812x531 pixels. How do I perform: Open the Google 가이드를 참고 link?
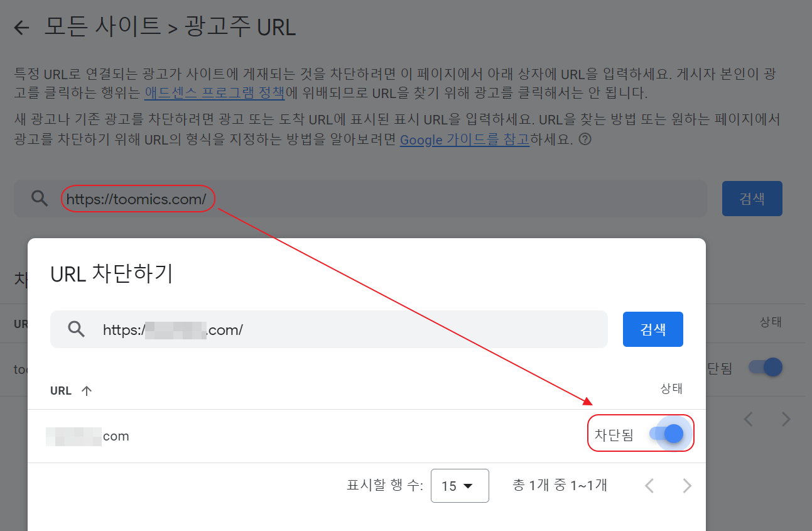coord(465,140)
